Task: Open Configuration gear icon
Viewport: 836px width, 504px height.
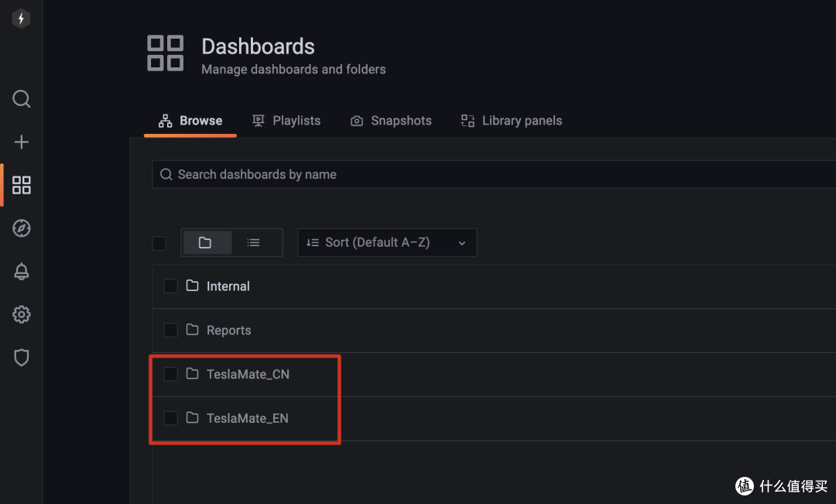Action: (x=22, y=314)
